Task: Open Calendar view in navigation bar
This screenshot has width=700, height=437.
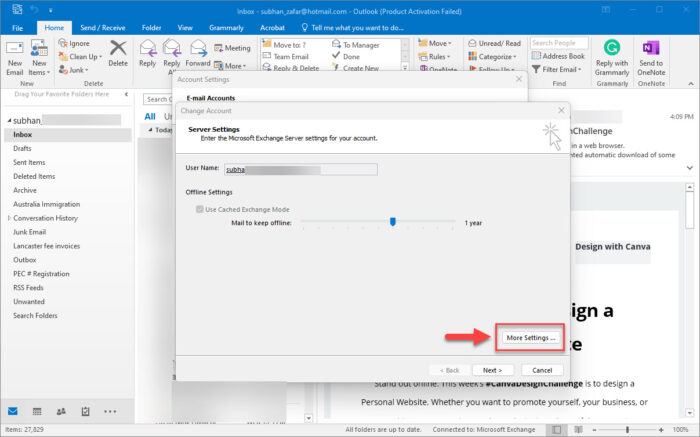Action: 37,411
